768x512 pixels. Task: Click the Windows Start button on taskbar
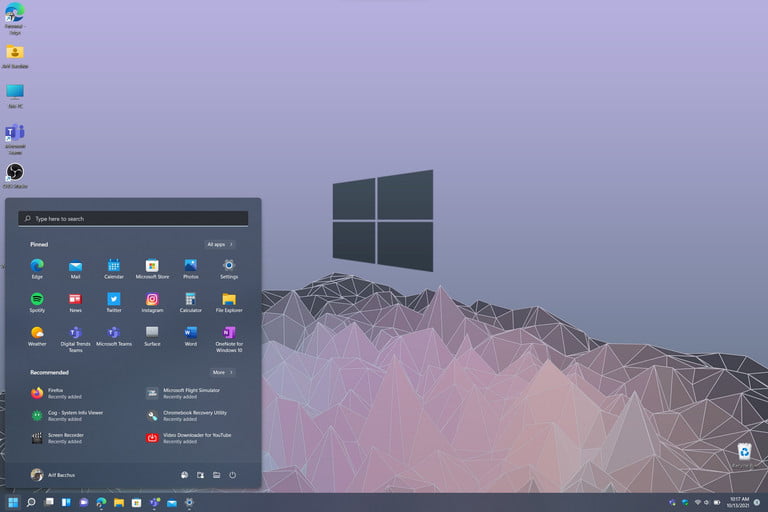click(13, 502)
